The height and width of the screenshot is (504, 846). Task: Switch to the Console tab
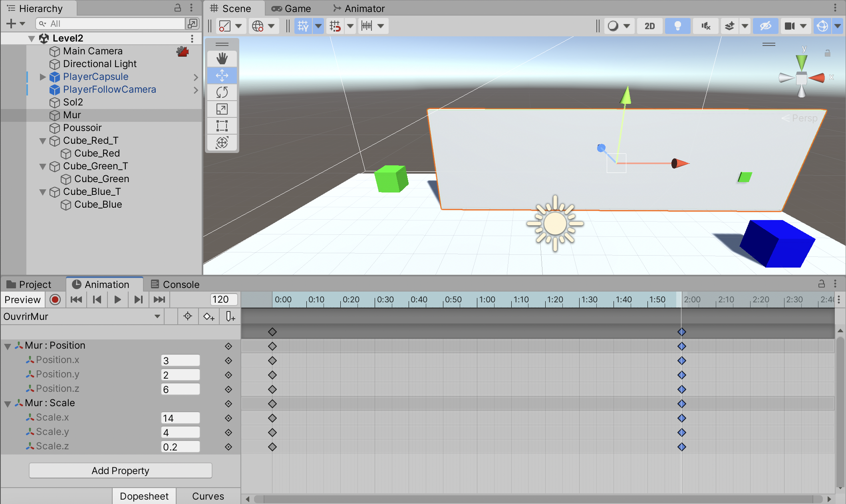pos(175,284)
